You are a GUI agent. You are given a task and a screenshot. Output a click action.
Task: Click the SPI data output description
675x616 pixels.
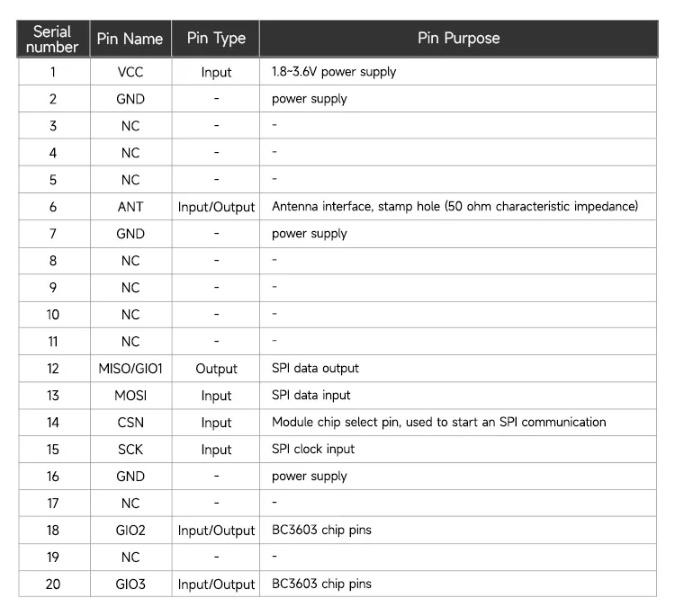pyautogui.click(x=315, y=369)
